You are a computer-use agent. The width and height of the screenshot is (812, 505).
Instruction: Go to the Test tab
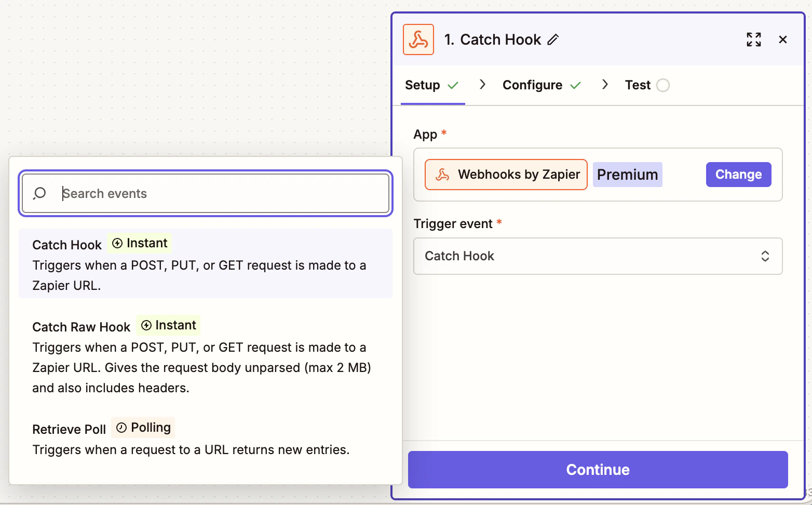tap(647, 85)
